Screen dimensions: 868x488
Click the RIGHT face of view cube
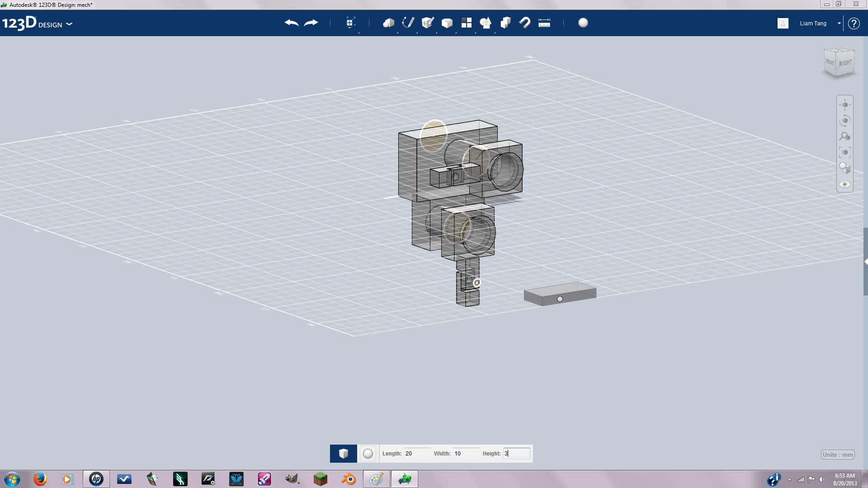tap(845, 63)
